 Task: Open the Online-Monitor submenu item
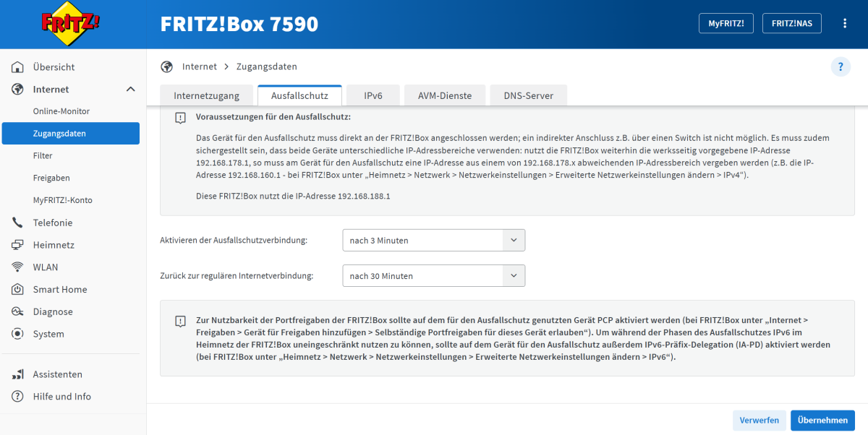coord(61,111)
